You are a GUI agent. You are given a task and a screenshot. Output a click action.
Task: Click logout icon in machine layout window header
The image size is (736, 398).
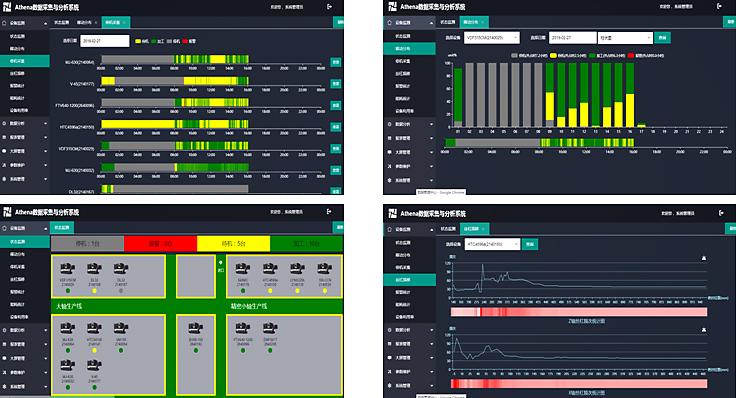pyautogui.click(x=329, y=212)
